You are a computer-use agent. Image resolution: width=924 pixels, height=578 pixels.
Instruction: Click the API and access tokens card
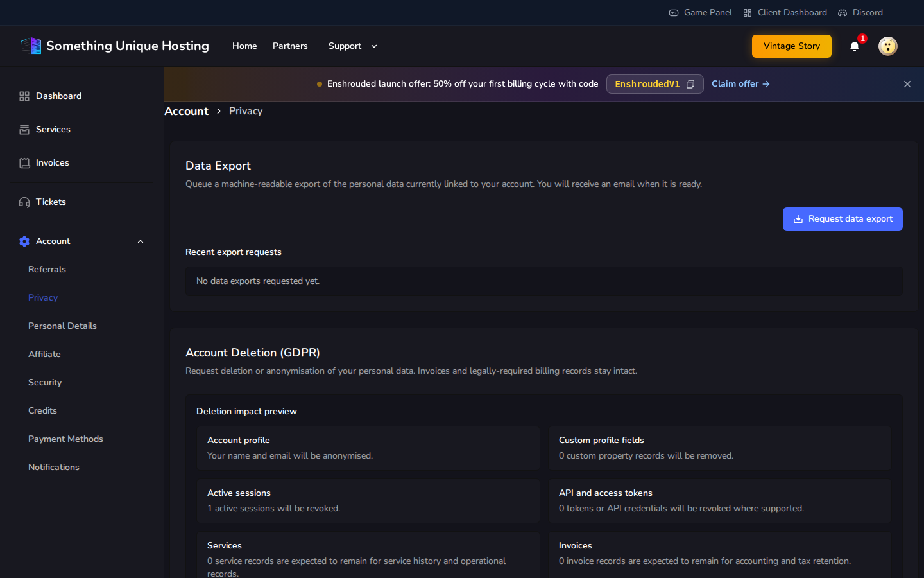coord(720,501)
